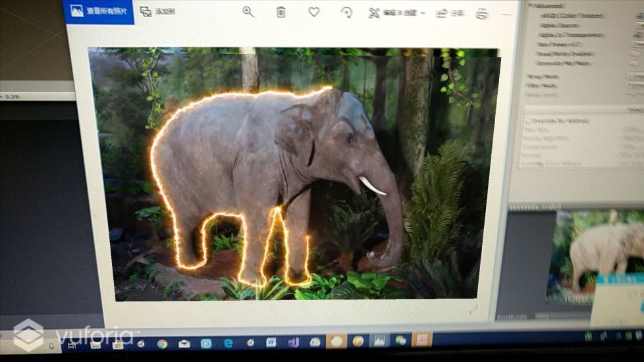Open the more options ellipsis menu
Image resolution: width=644 pixels, height=362 pixels.
point(506,14)
